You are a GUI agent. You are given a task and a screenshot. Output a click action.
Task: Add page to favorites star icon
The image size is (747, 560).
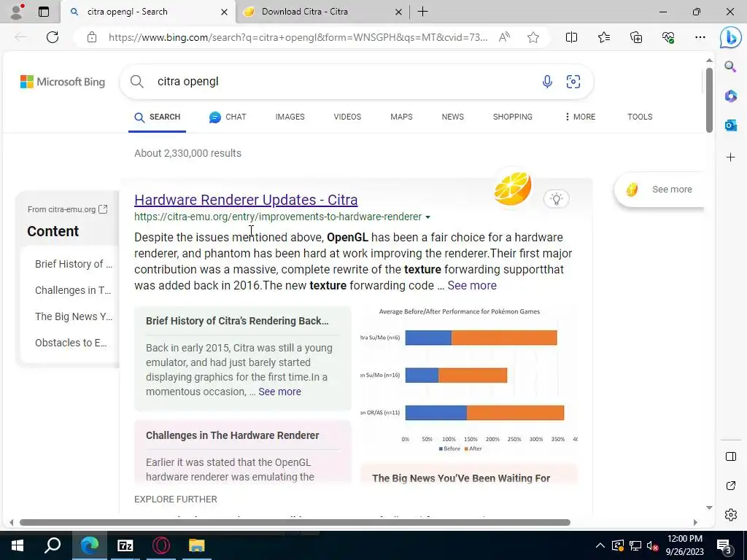click(x=533, y=37)
